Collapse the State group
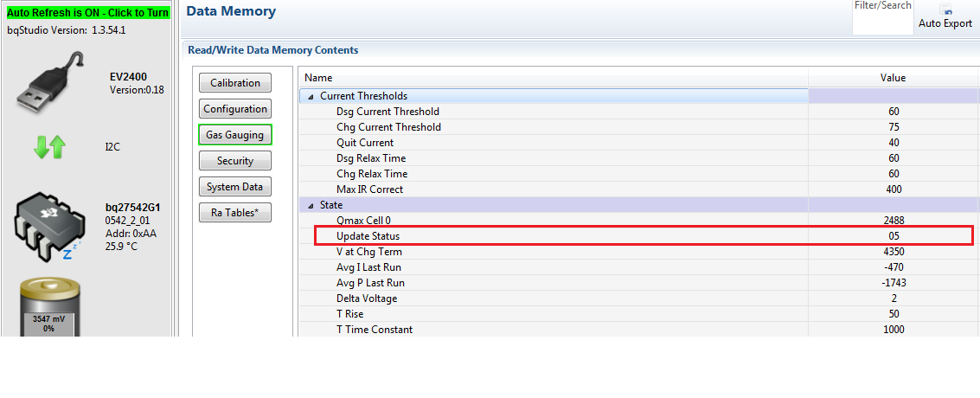Image resolution: width=980 pixels, height=398 pixels. [x=311, y=205]
